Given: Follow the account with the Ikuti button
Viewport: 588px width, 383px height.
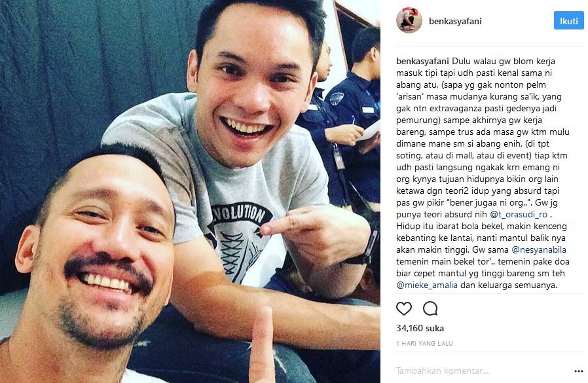Looking at the screenshot, I should pos(568,21).
